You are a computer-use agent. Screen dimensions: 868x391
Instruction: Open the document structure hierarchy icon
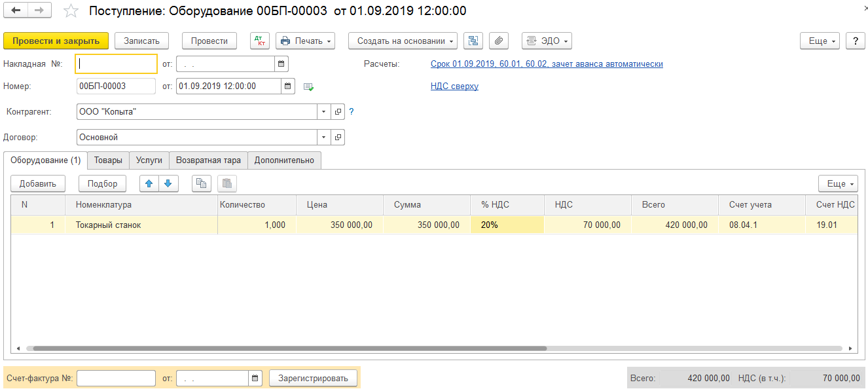click(x=473, y=41)
